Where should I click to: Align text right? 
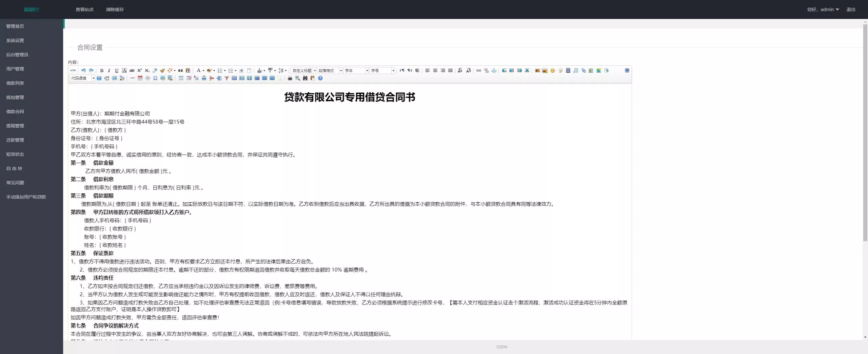pos(443,71)
